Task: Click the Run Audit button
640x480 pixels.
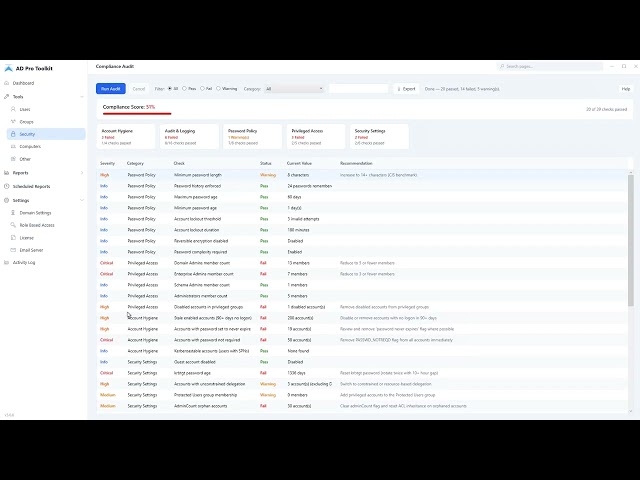Action: pyautogui.click(x=111, y=89)
